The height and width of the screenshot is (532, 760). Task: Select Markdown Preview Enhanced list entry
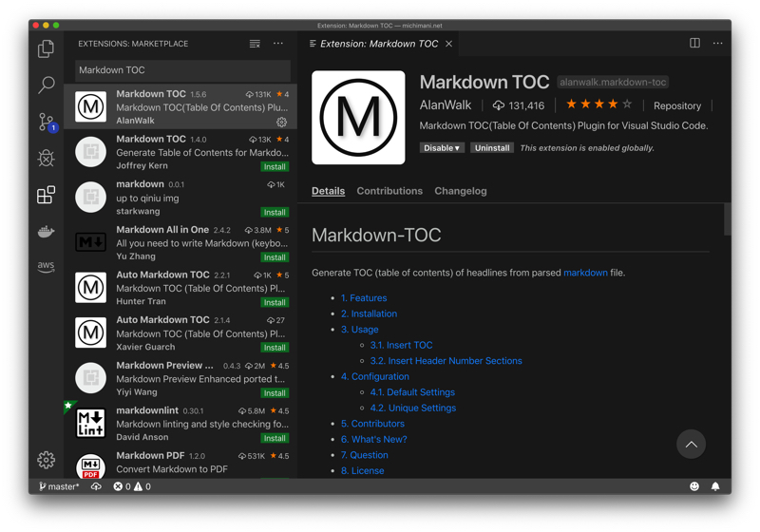tap(180, 378)
